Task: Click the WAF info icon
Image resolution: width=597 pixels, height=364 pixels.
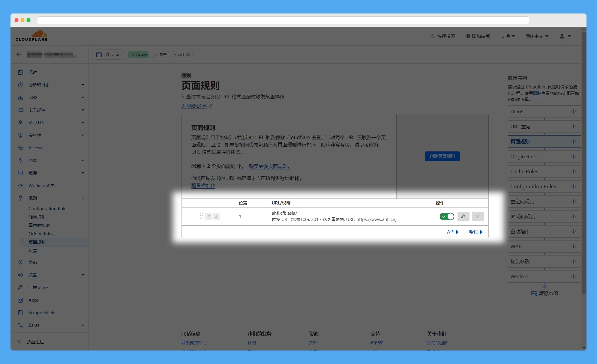Action: (x=573, y=246)
